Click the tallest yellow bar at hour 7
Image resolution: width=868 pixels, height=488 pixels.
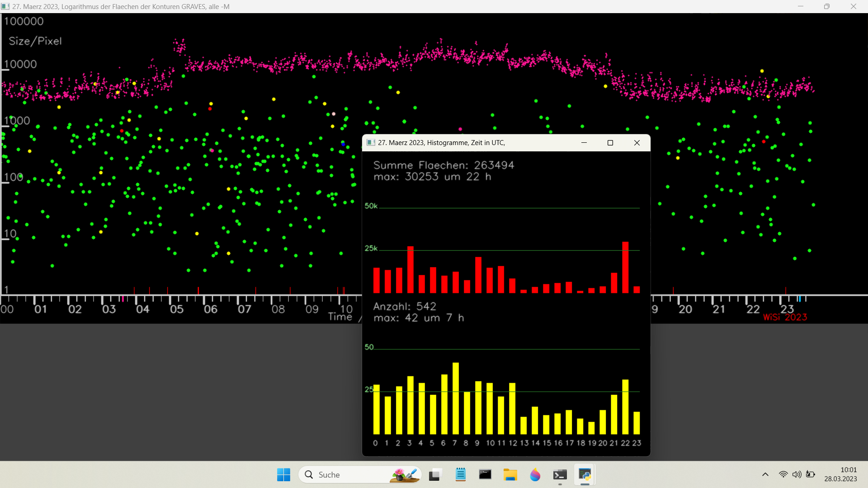[456, 399]
